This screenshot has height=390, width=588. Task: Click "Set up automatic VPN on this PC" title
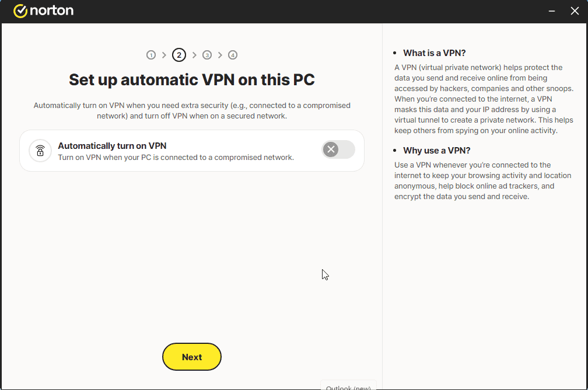(191, 79)
